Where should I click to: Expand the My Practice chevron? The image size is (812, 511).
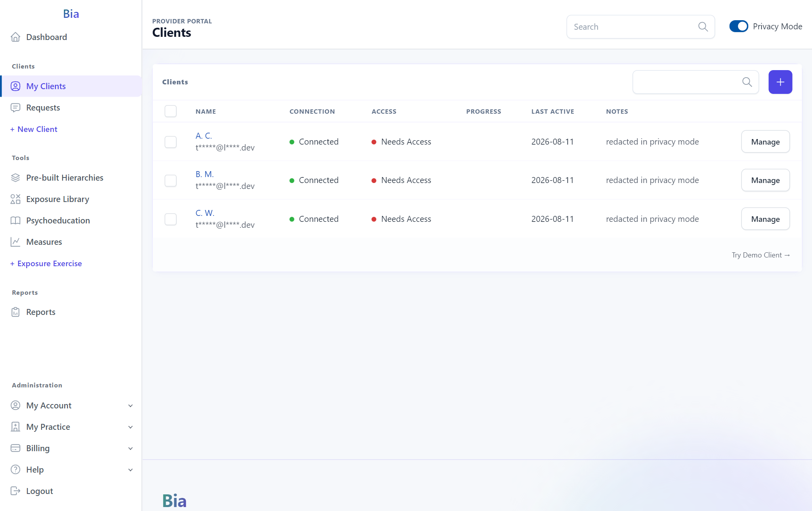pos(130,427)
